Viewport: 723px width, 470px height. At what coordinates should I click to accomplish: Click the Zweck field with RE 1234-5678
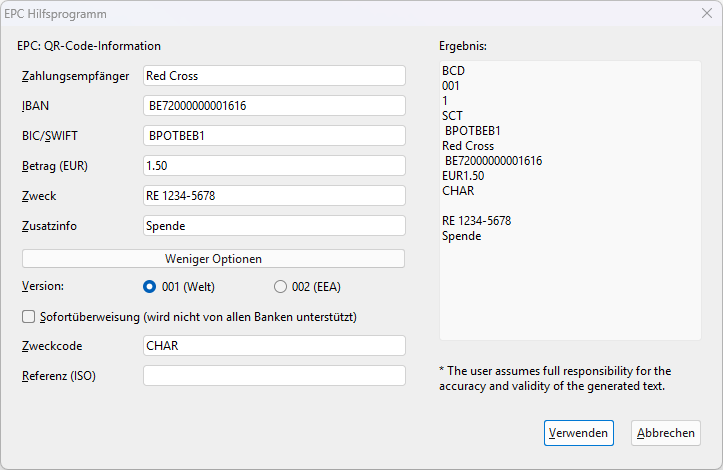[x=274, y=196]
